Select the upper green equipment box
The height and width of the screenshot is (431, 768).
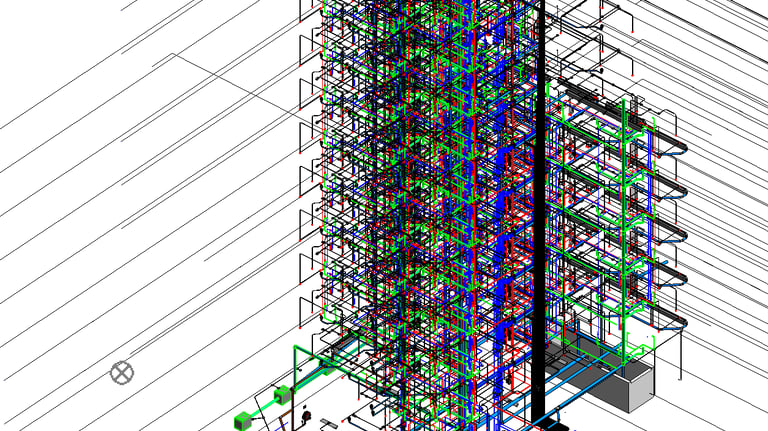(282, 395)
